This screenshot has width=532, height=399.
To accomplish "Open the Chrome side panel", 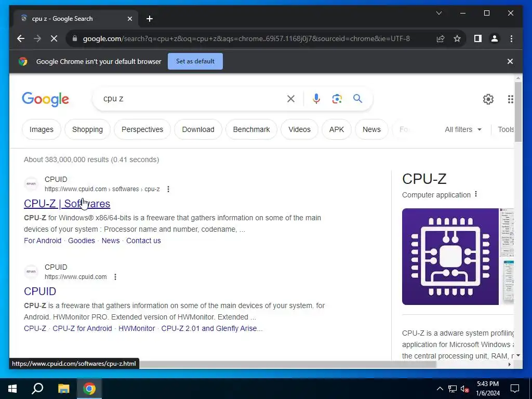I will click(478, 38).
